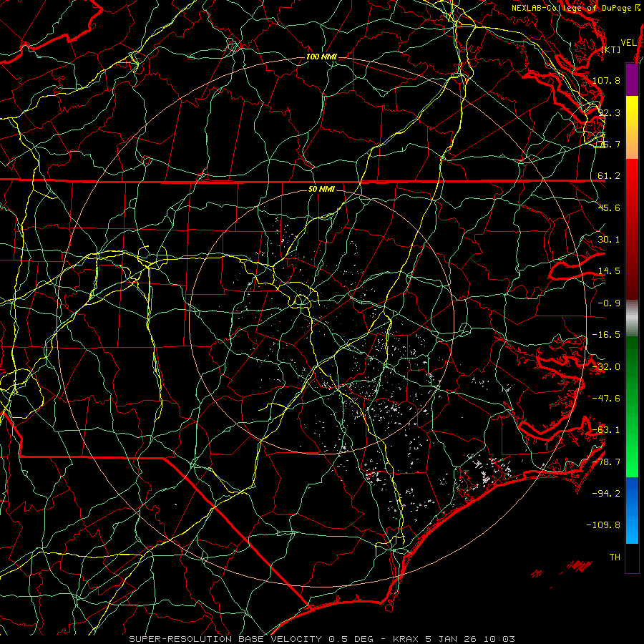Select the gray near-zero segment of color bar
Viewport: 644px width, 644px height.
pos(632,318)
